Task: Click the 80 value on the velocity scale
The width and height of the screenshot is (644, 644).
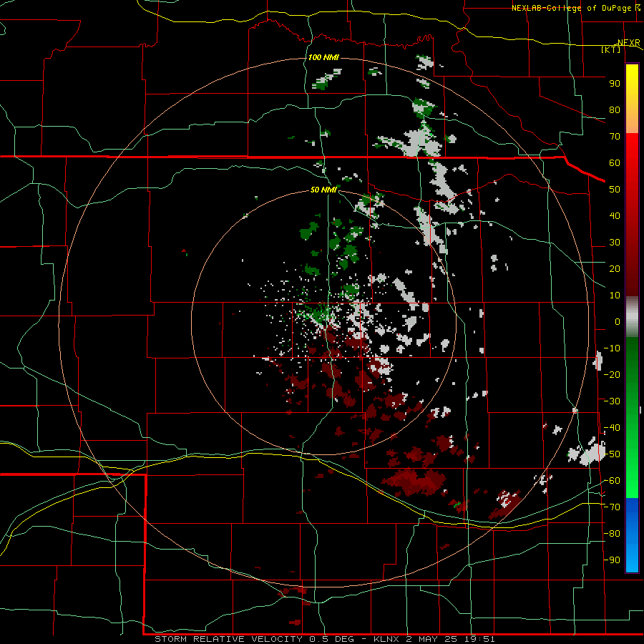Action: pos(615,110)
